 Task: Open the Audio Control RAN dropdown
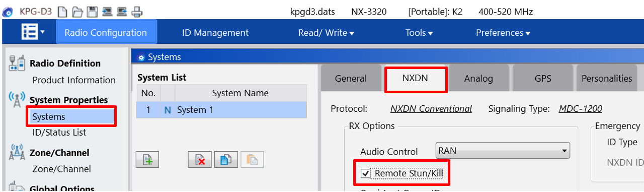pos(502,151)
